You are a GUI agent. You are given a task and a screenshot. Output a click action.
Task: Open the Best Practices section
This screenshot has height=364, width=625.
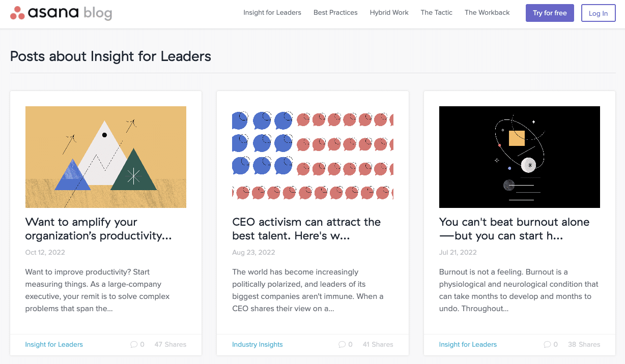(x=335, y=13)
